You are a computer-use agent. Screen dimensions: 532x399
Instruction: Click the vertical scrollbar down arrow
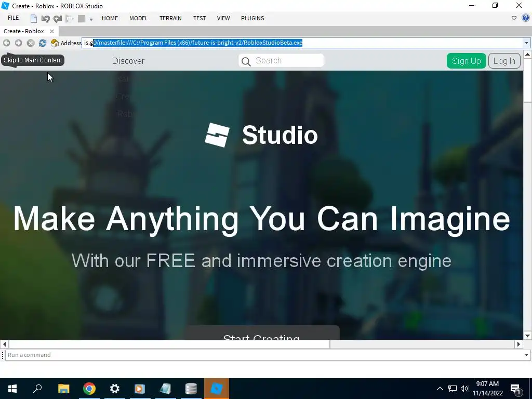(x=527, y=336)
